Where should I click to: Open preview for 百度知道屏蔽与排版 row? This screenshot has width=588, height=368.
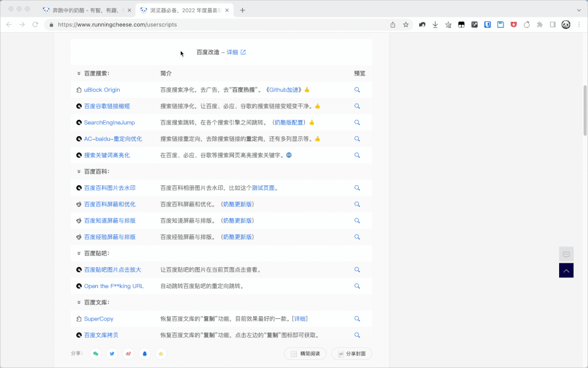point(357,220)
